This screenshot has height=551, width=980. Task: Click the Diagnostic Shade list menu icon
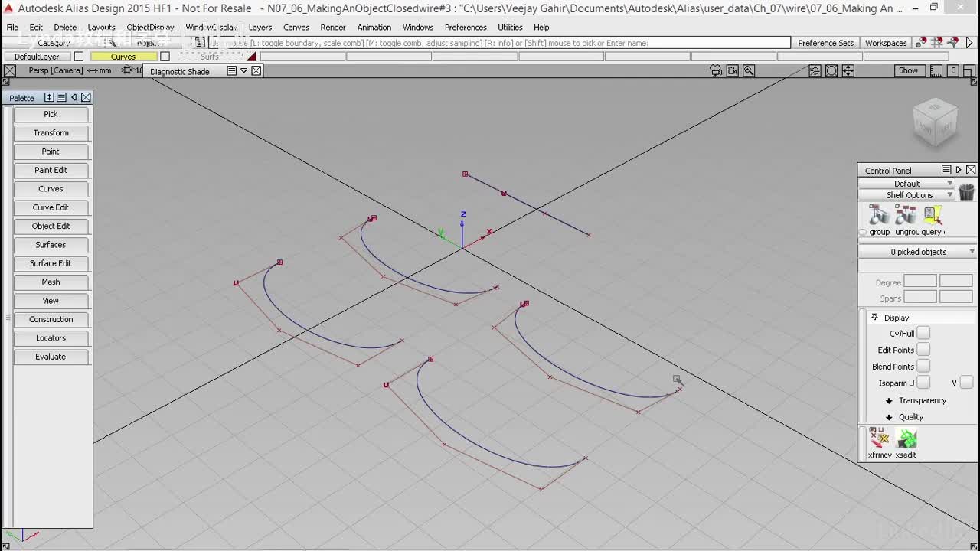231,70
